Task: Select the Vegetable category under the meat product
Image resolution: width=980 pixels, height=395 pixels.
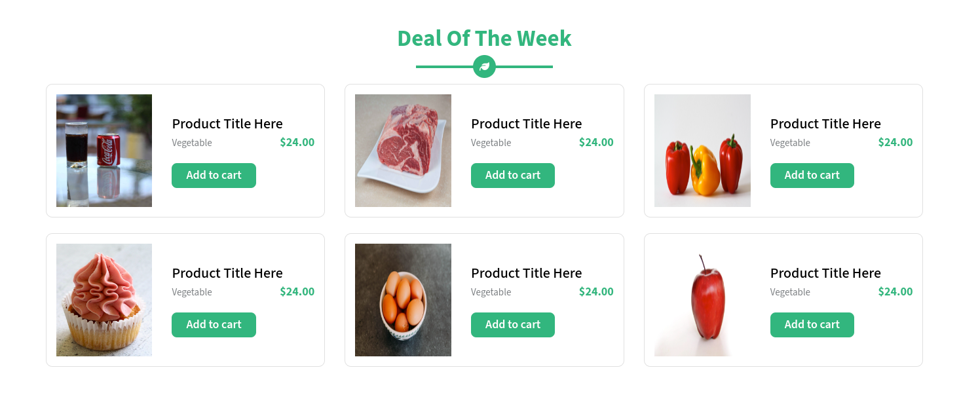Action: (491, 143)
